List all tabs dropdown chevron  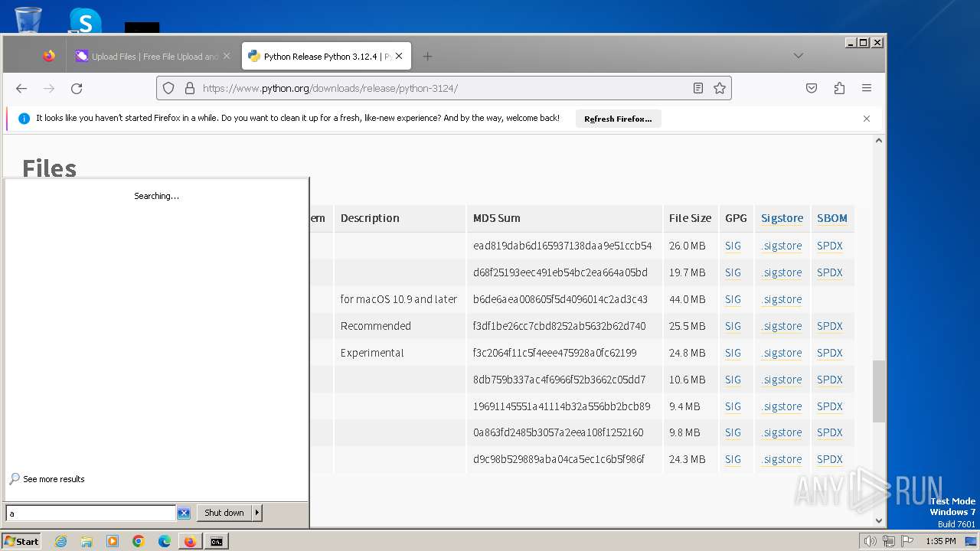pos(798,56)
